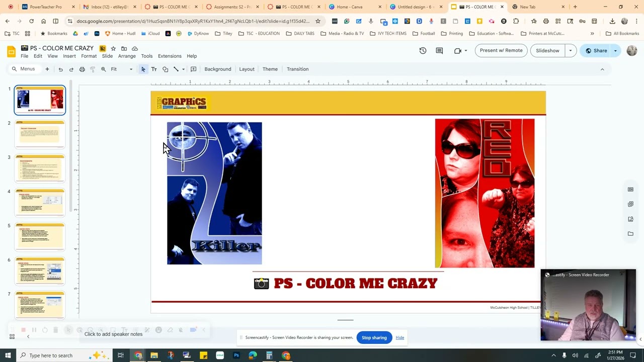Select slide 2 thumbnail in filmstrip

(x=40, y=134)
